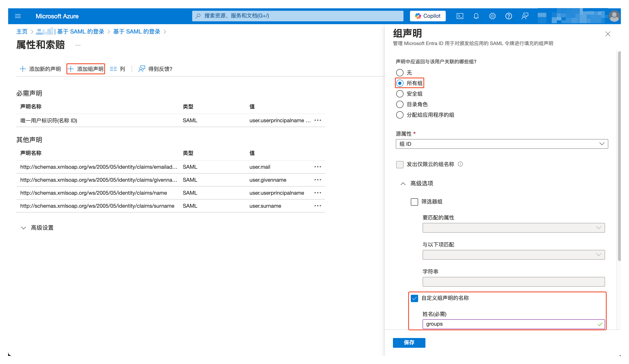This screenshot has height=364, width=629.
Task: Open the portal hamburger menu
Action: (18, 16)
